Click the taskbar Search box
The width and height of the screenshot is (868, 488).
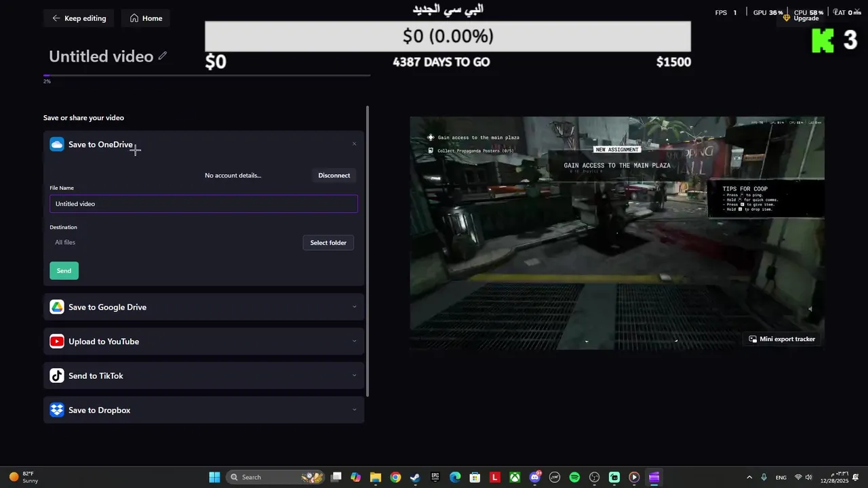(x=275, y=477)
